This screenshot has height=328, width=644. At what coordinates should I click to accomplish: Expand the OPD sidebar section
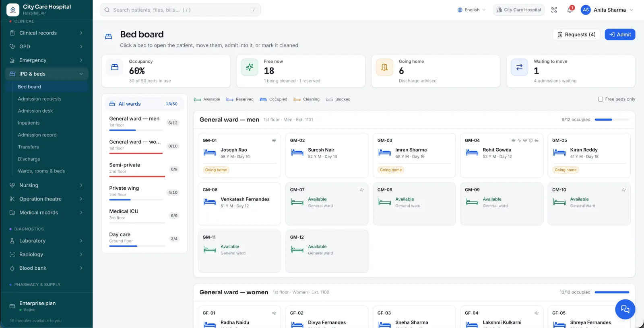pyautogui.click(x=46, y=47)
